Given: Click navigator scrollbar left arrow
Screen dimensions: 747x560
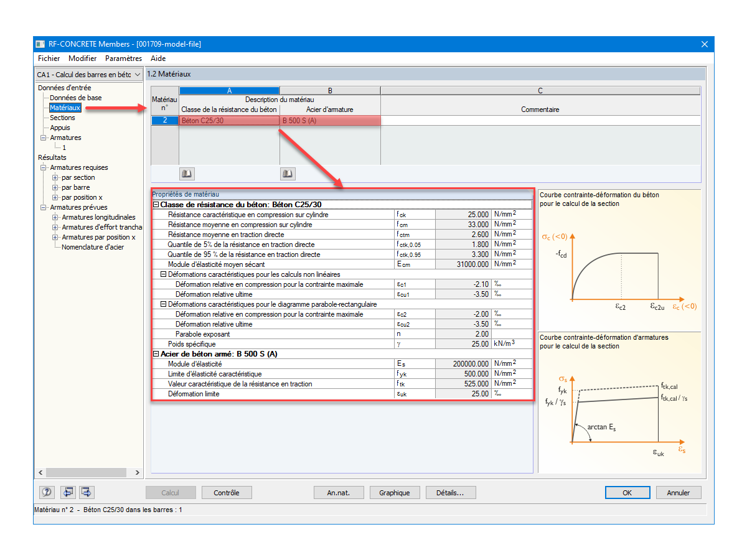Looking at the screenshot, I should [40, 473].
